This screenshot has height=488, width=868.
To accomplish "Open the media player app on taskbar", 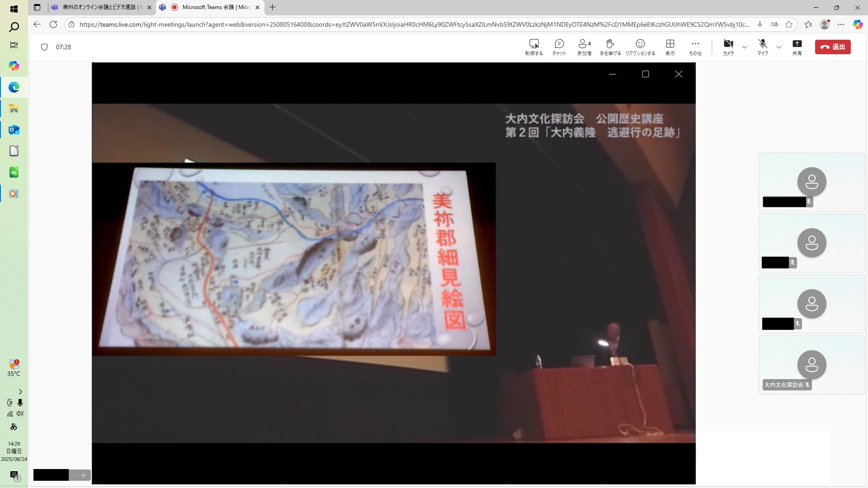I will point(14,193).
